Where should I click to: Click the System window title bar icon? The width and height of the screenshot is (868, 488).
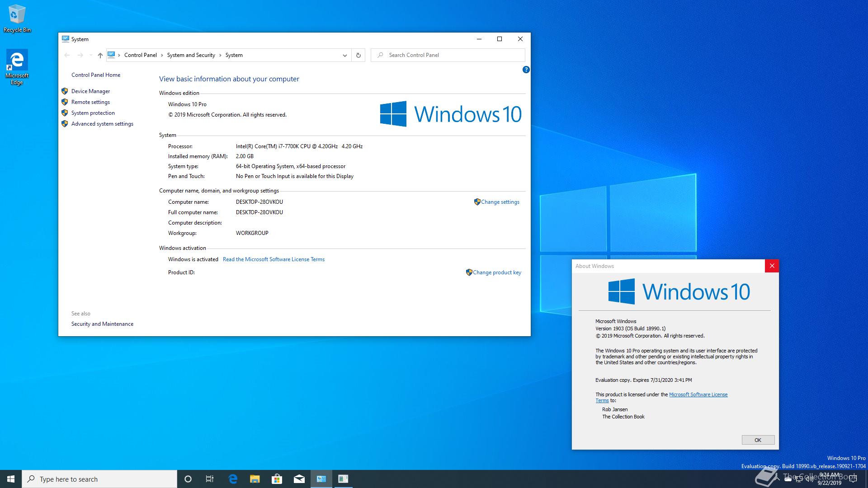(66, 39)
